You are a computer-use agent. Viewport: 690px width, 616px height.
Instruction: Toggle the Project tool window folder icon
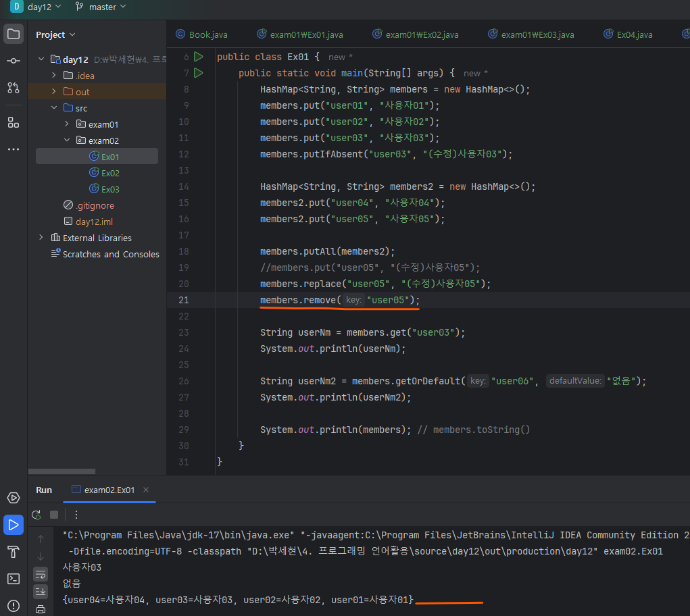point(14,34)
